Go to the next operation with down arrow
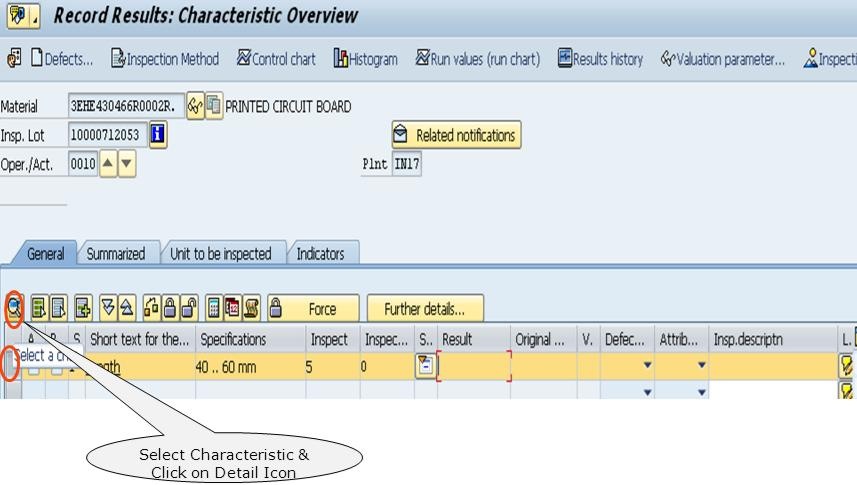This screenshot has width=857, height=485. pyautogui.click(x=127, y=163)
